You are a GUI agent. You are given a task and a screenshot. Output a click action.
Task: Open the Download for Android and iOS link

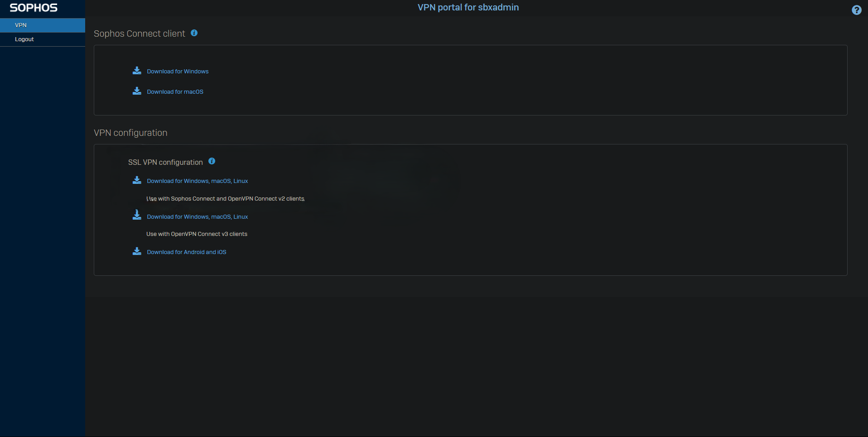tap(186, 252)
